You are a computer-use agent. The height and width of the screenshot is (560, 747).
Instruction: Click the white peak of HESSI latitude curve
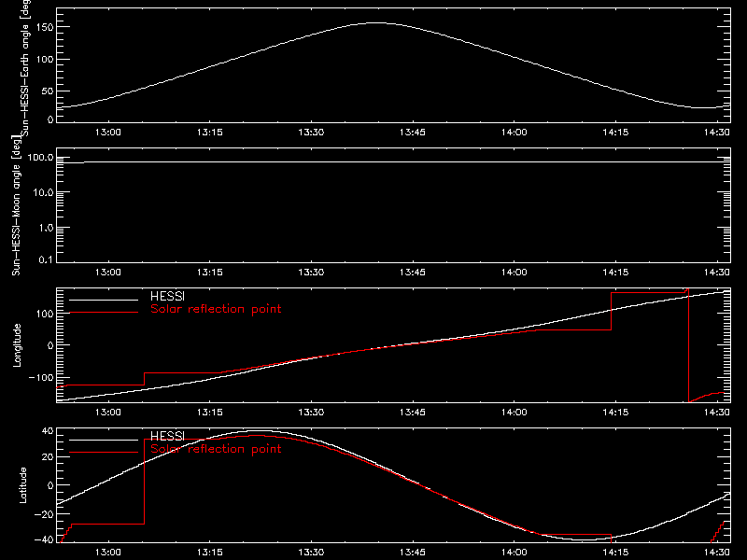tap(258, 431)
